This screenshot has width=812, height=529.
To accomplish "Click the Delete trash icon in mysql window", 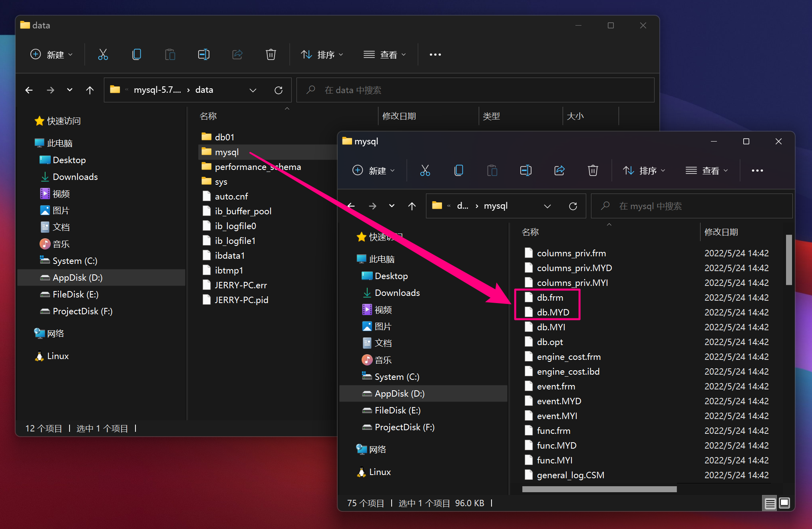I will coord(593,171).
